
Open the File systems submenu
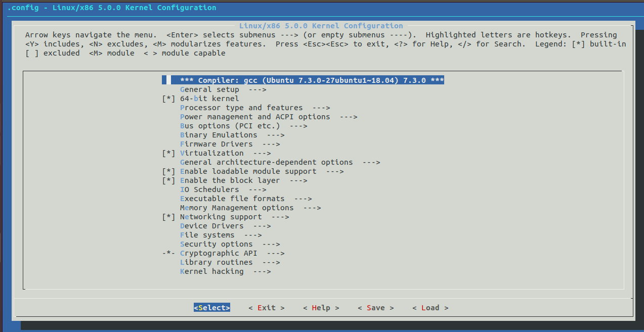pos(210,234)
